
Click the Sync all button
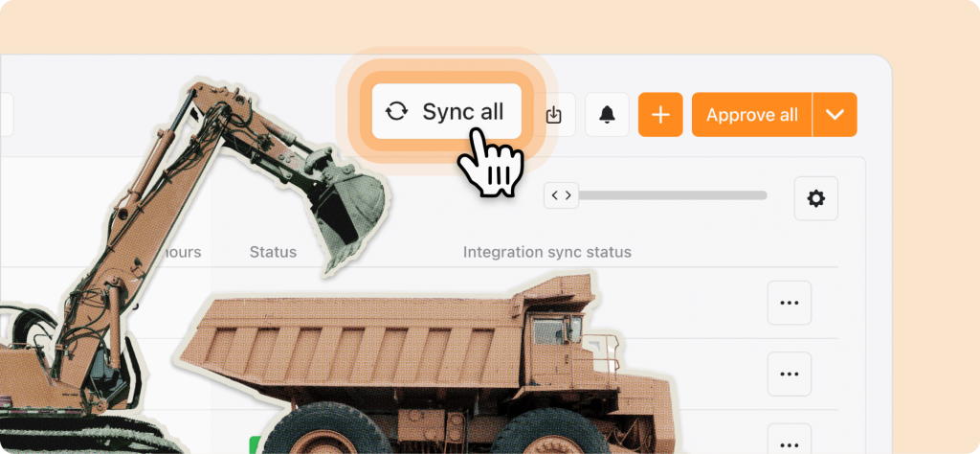(x=446, y=111)
